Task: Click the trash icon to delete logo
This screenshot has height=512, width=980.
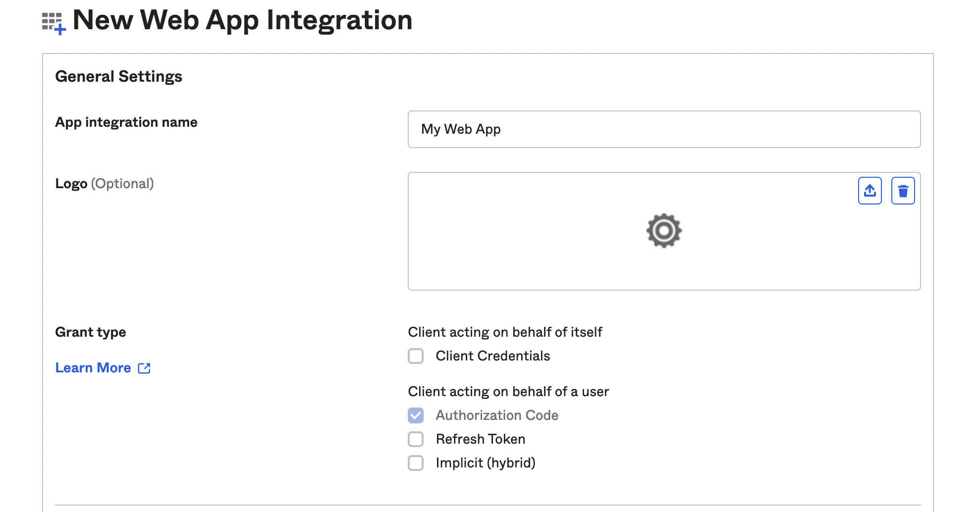Action: tap(903, 191)
